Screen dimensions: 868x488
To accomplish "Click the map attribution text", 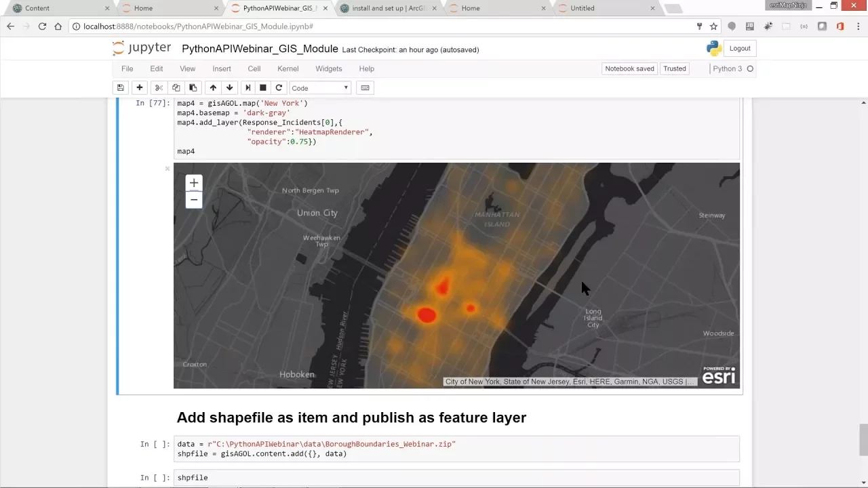I will pos(570,382).
